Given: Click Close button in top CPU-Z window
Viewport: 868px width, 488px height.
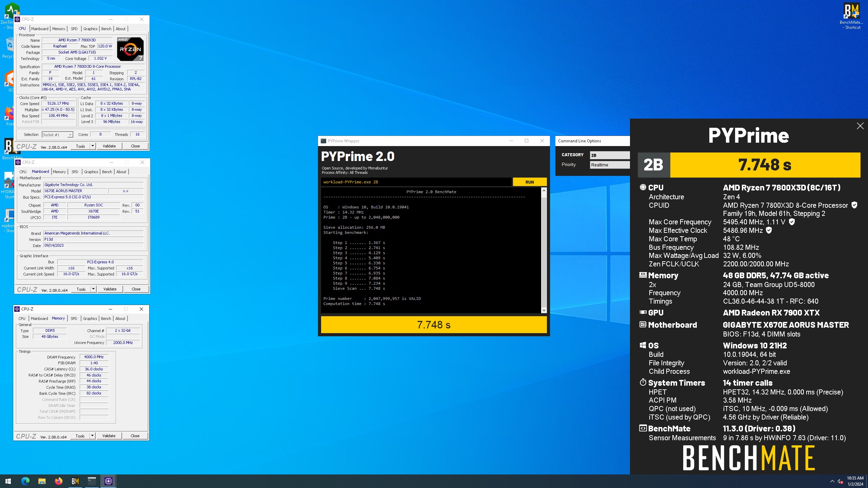Looking at the screenshot, I should [x=135, y=146].
